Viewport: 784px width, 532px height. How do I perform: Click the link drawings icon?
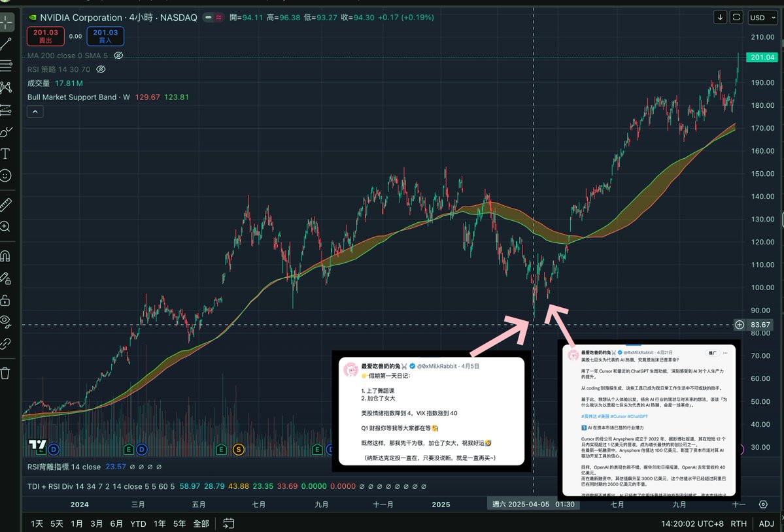pyautogui.click(x=5, y=344)
